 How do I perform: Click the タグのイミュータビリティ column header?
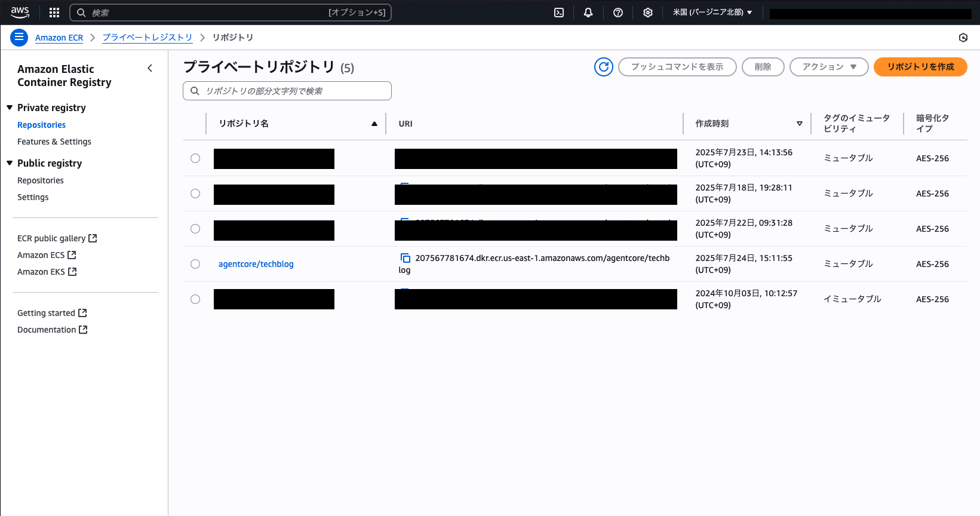pos(856,123)
